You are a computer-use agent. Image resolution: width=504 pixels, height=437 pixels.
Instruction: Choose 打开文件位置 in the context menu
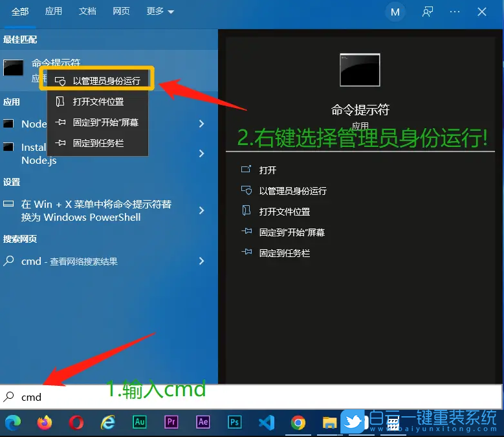pyautogui.click(x=98, y=102)
